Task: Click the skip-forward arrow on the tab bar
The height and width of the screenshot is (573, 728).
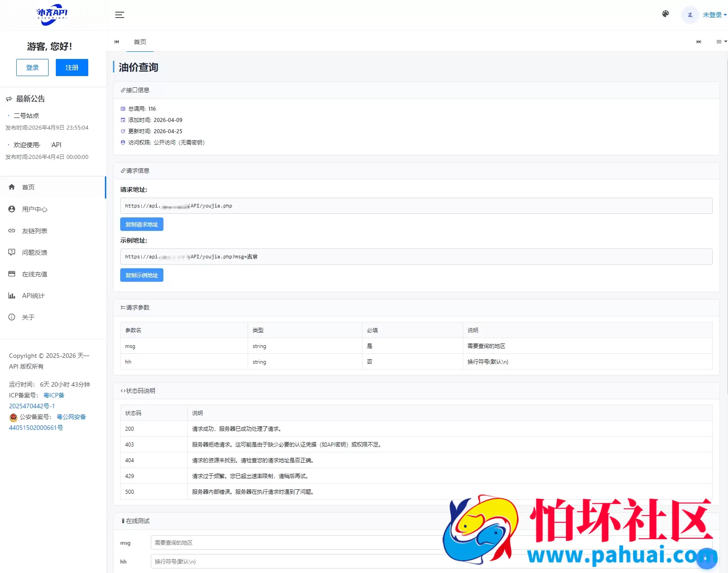Action: coord(699,41)
